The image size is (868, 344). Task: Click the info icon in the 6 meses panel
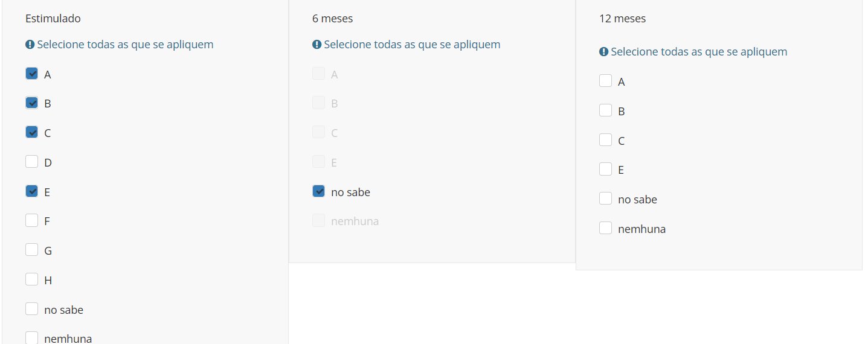pos(317,45)
